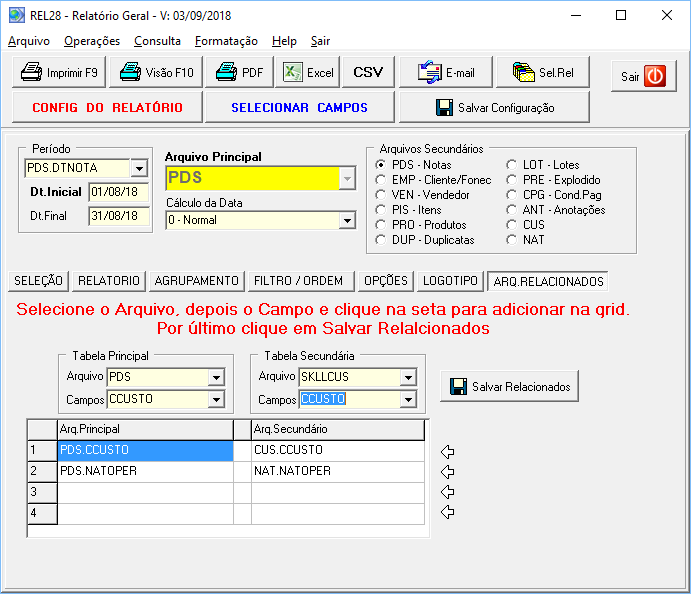Open print preview with Visão F10

[156, 72]
